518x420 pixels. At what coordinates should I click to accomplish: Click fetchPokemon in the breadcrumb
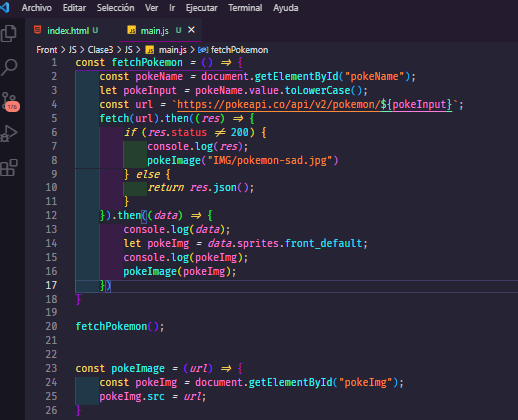pyautogui.click(x=239, y=50)
